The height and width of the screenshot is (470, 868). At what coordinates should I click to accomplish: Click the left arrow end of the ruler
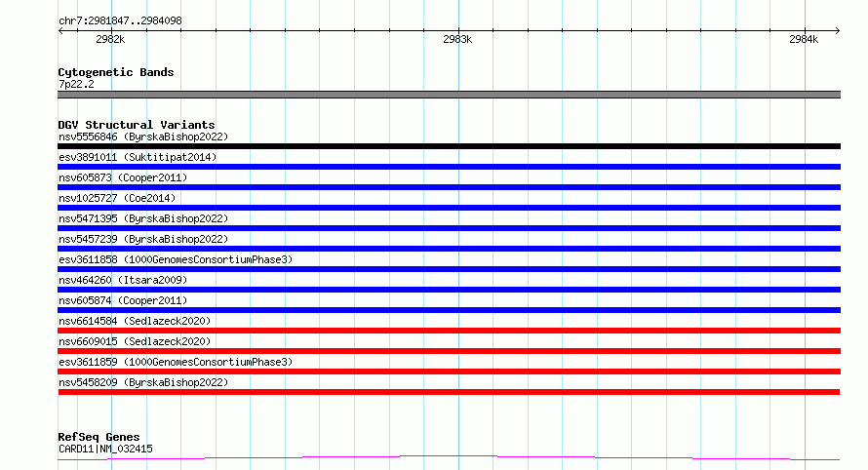click(60, 30)
